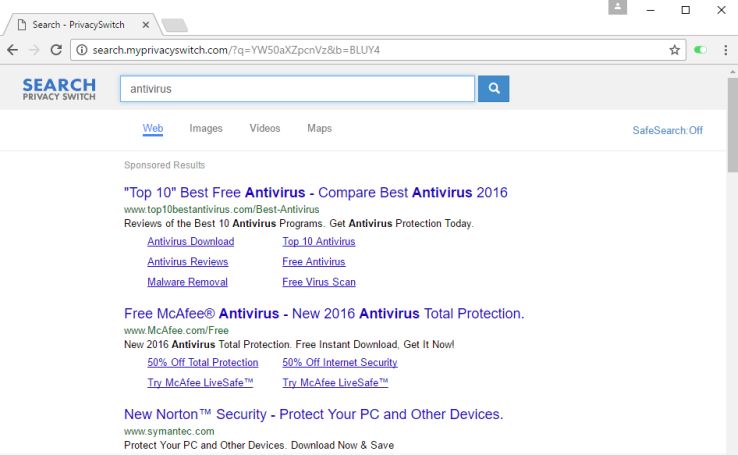Switch to the Videos tab
Screen dimensions: 738x455
(265, 128)
